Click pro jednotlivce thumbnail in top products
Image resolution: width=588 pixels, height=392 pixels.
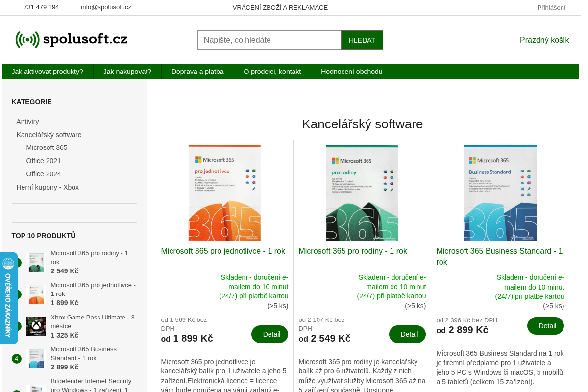36,294
